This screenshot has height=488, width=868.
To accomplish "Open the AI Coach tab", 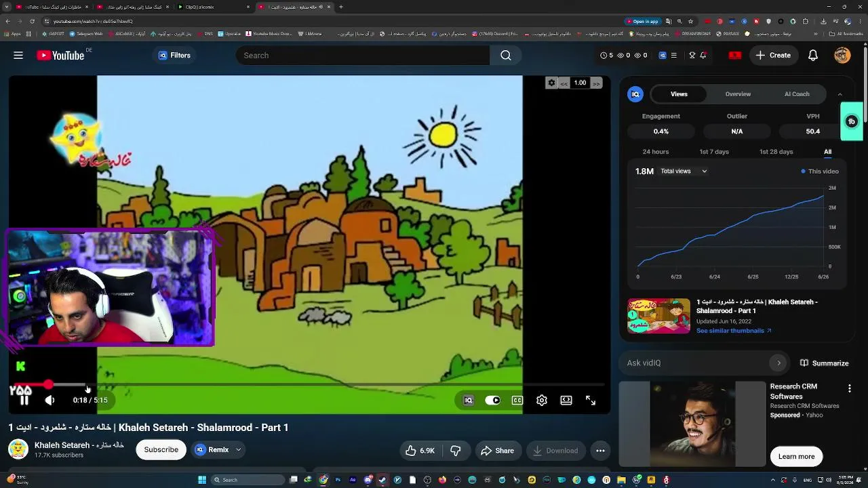I will (x=797, y=94).
